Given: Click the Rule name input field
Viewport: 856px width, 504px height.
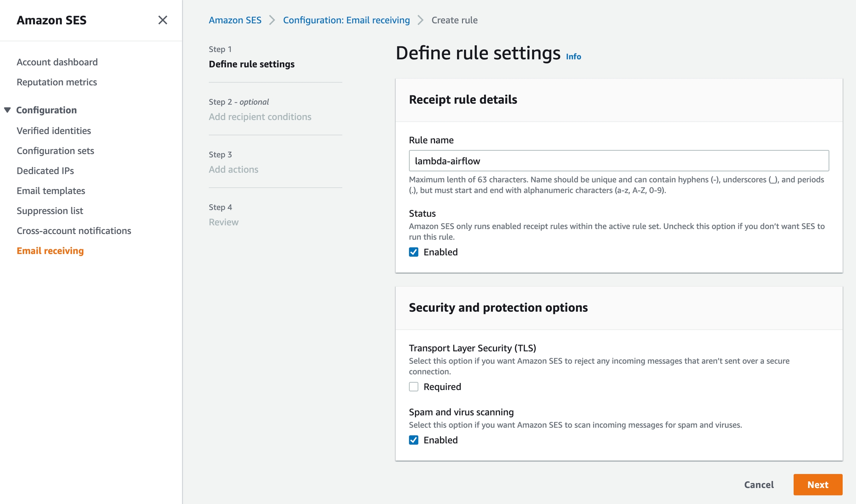Looking at the screenshot, I should pyautogui.click(x=619, y=161).
